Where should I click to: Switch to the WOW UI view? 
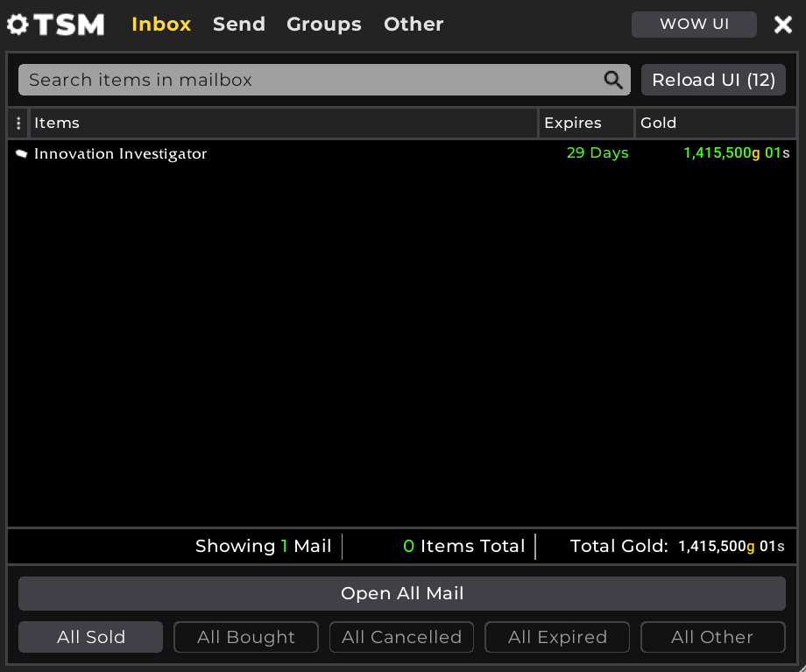694,25
